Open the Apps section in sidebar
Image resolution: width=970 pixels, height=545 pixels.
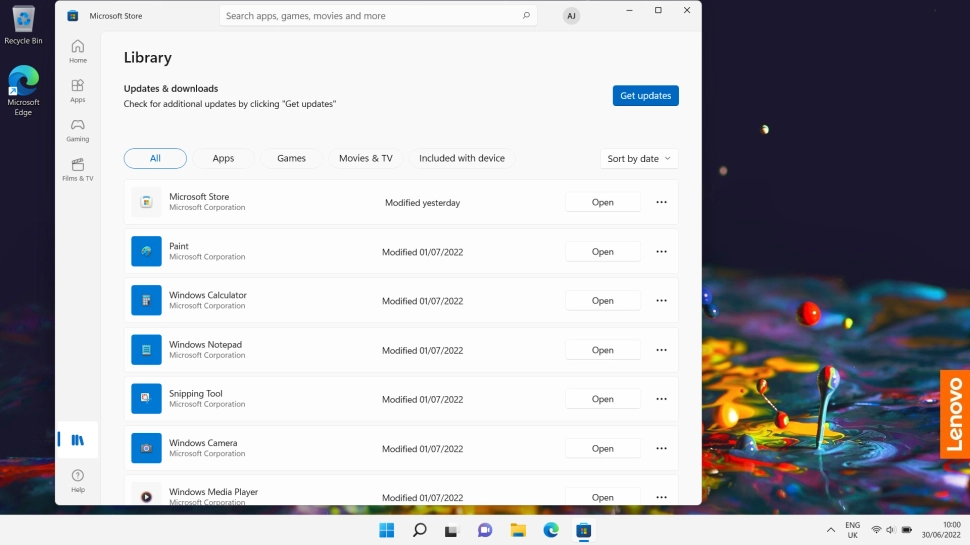coord(78,90)
